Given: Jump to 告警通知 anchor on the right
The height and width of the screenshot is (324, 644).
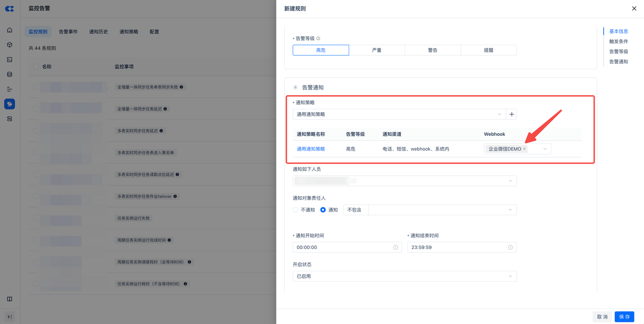Looking at the screenshot, I should point(618,61).
